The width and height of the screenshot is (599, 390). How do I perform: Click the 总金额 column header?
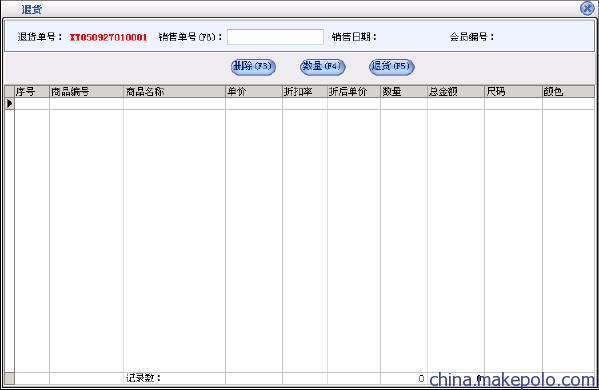(x=456, y=92)
